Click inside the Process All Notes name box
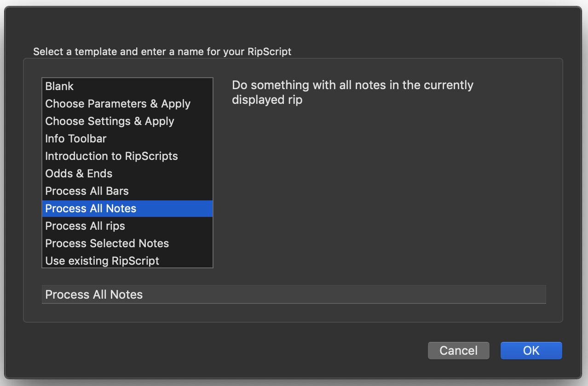This screenshot has width=588, height=386. [294, 294]
